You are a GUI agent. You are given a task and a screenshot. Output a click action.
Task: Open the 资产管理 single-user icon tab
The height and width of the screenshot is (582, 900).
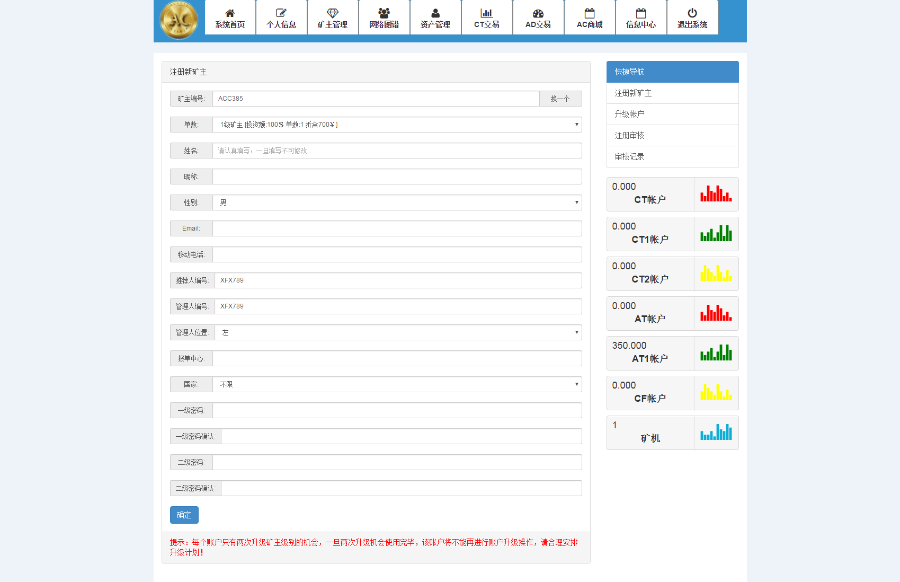point(435,18)
